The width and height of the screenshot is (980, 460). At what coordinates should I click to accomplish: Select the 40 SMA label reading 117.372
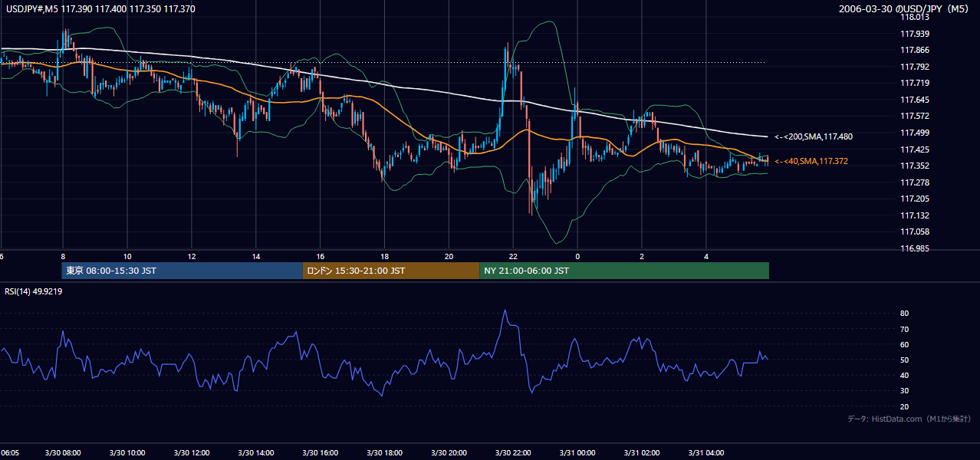coord(811,161)
